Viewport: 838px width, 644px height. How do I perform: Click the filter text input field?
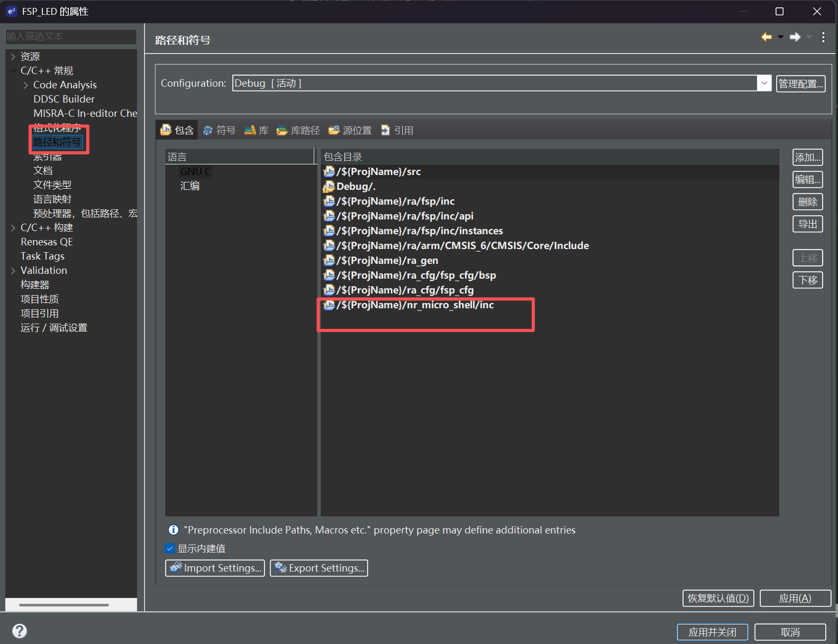(71, 36)
